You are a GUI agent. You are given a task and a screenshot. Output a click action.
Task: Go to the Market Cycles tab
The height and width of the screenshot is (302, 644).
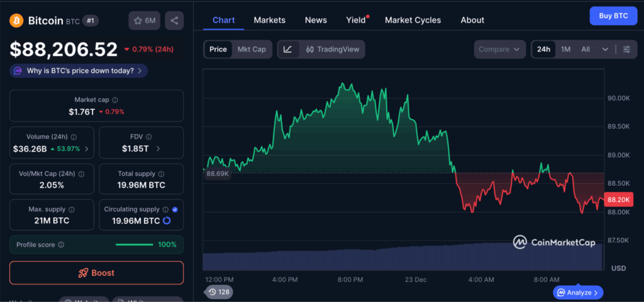click(x=413, y=20)
